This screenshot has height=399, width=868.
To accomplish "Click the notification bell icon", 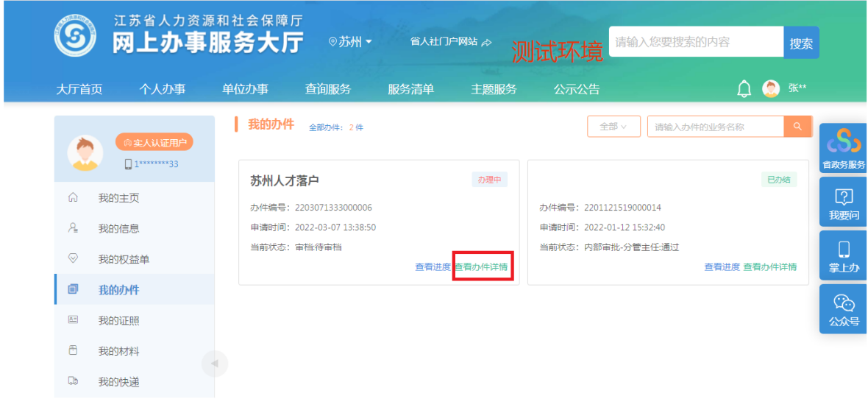I will [x=744, y=89].
